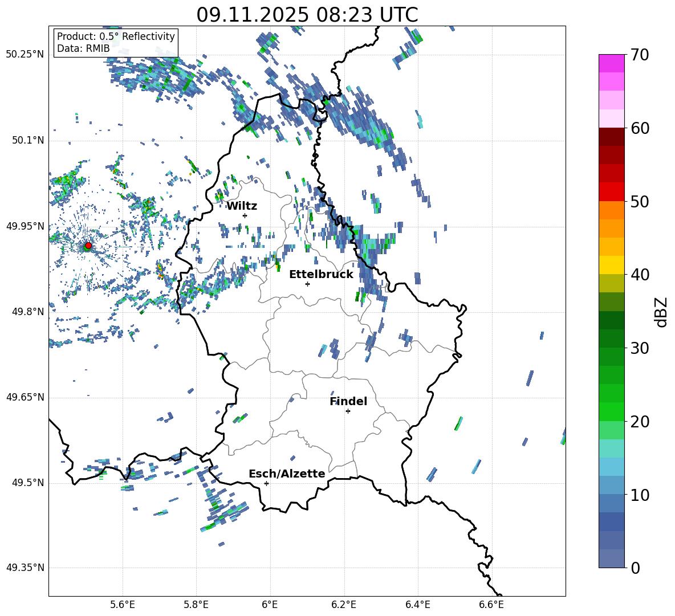Click the cross marker below Findel
This screenshot has height=616, width=675.
[348, 411]
